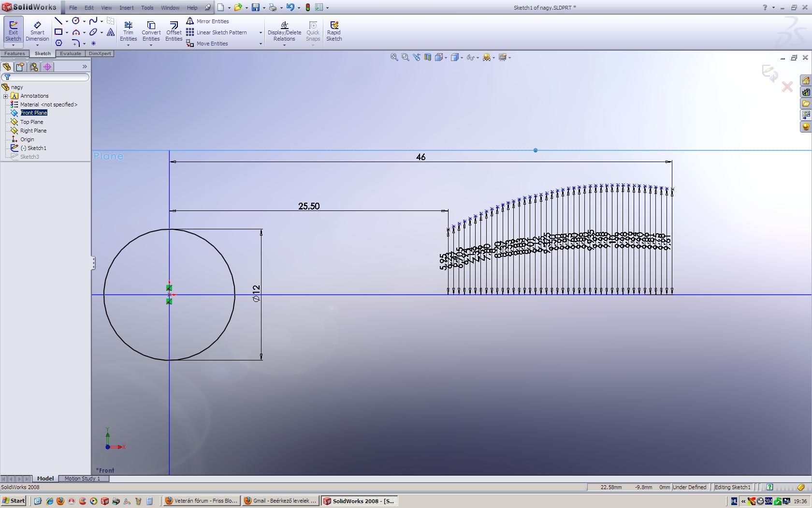Select Top Plane in the feature tree

[31, 122]
